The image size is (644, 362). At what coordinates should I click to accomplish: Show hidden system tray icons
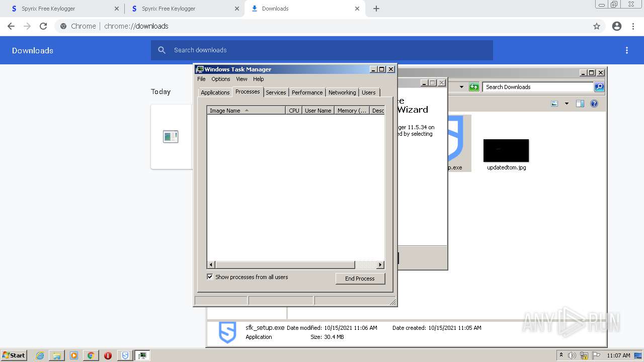pyautogui.click(x=561, y=355)
